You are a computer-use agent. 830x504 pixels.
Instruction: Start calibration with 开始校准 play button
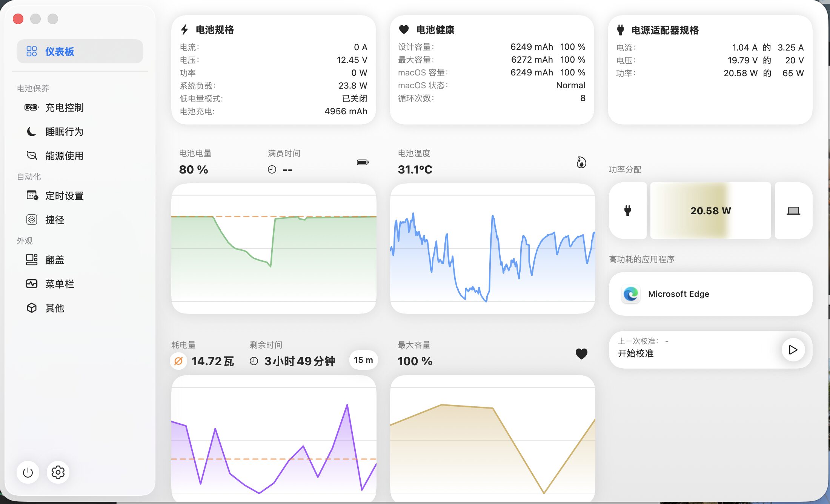coord(793,350)
